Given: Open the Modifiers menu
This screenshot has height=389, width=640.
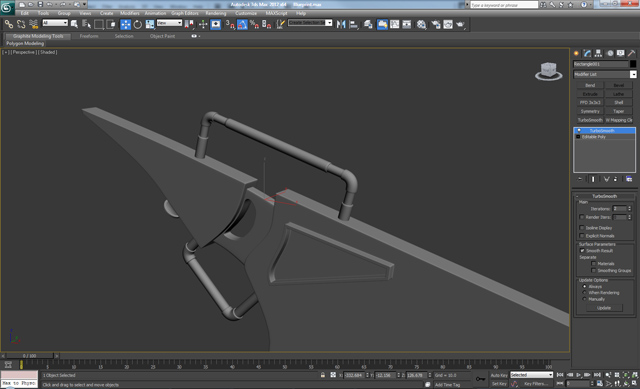Looking at the screenshot, I should [x=130, y=13].
